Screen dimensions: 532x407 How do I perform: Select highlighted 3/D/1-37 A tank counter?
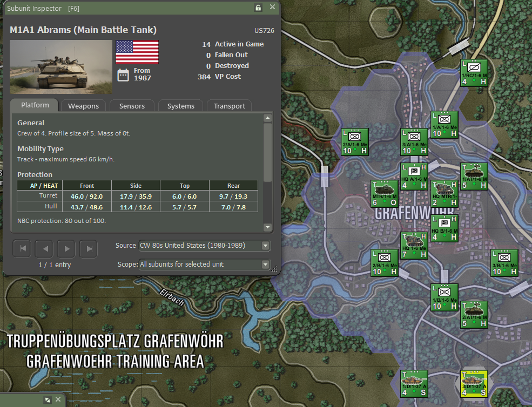coord(474,384)
